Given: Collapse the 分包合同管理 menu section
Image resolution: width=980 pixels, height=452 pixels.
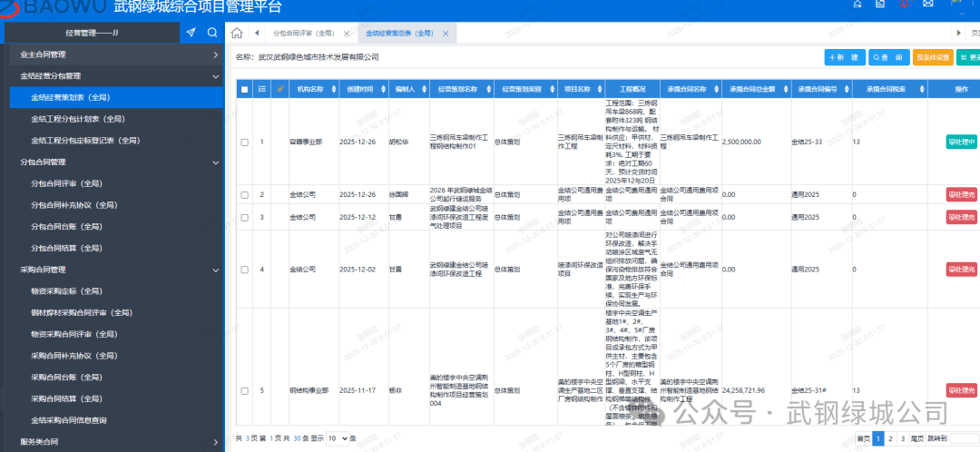Looking at the screenshot, I should click(215, 162).
